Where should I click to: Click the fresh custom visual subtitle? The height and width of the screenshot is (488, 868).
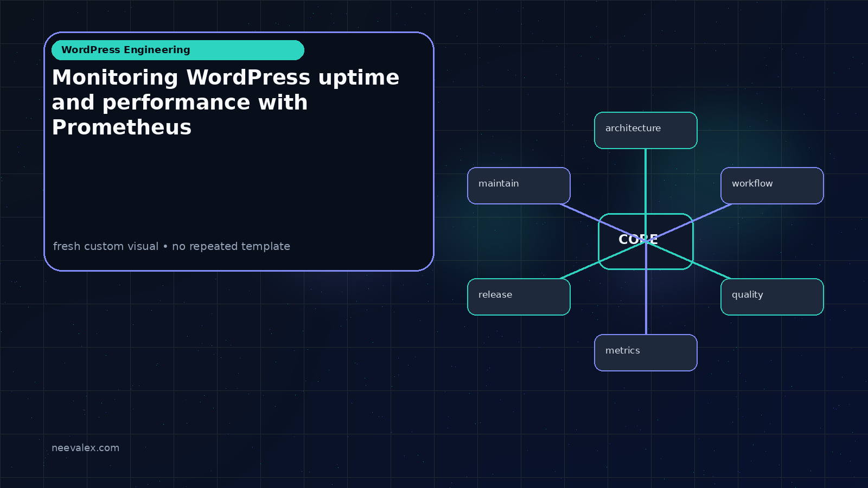tap(171, 246)
